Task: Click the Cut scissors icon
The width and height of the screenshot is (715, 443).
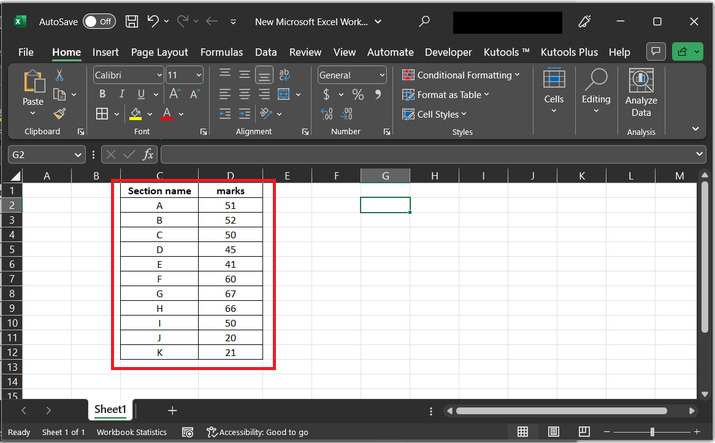Action: pyautogui.click(x=59, y=75)
